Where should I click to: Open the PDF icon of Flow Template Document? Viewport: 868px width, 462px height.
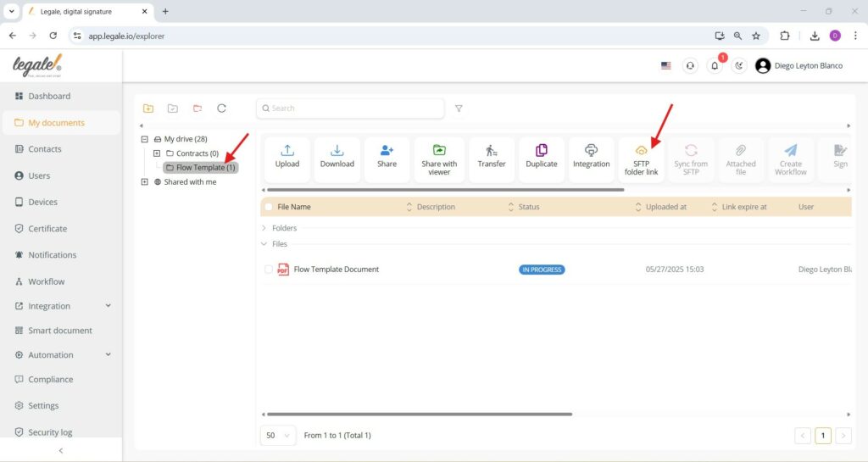[283, 270]
